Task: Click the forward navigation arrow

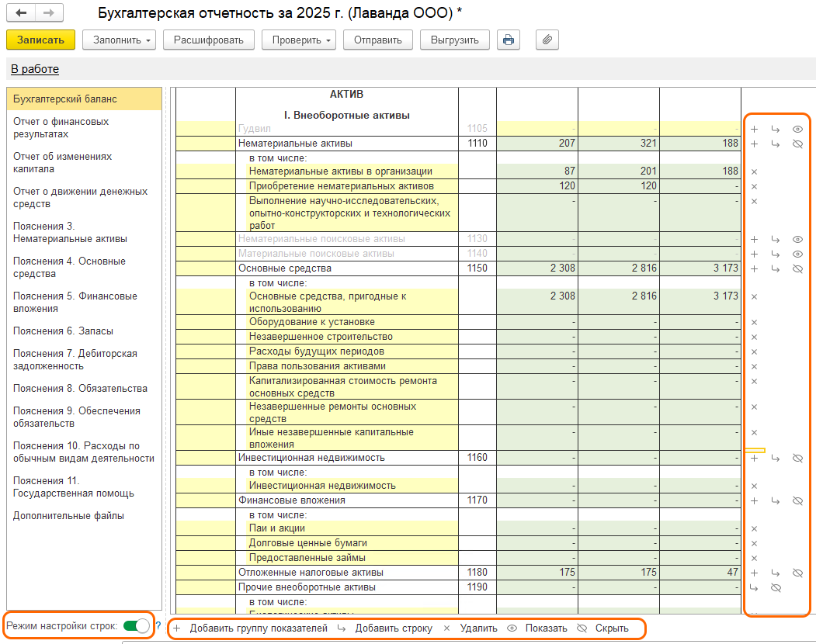Action: point(48,13)
